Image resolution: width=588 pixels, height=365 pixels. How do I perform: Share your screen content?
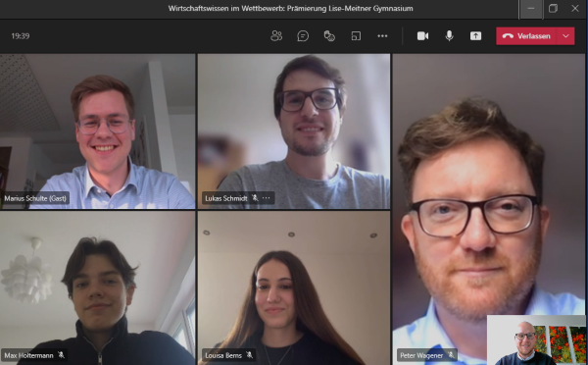[x=475, y=36]
